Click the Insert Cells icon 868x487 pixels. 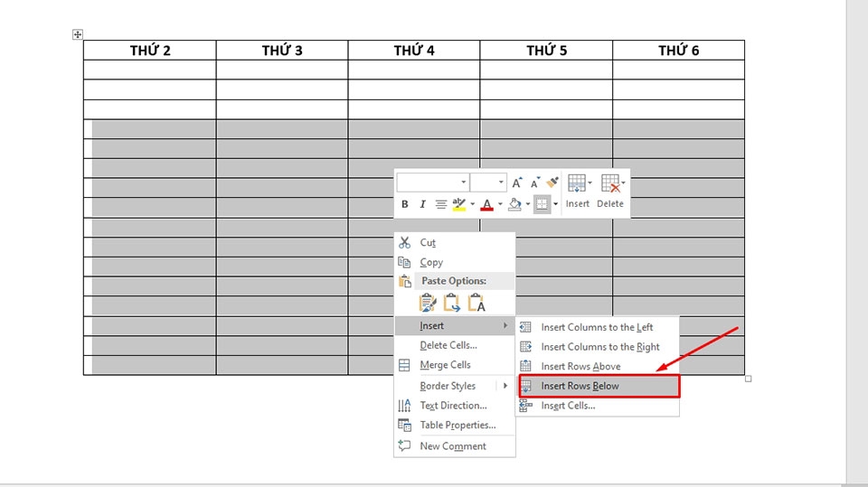pos(526,406)
